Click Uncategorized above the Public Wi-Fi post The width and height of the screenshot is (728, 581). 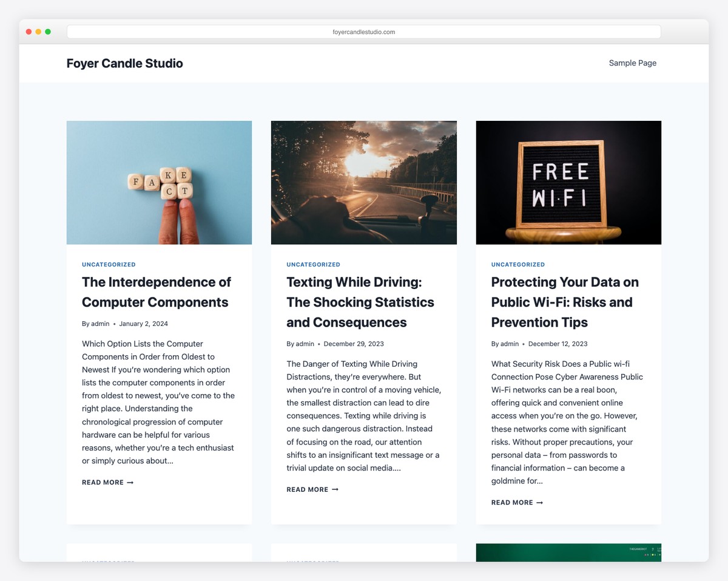(517, 265)
